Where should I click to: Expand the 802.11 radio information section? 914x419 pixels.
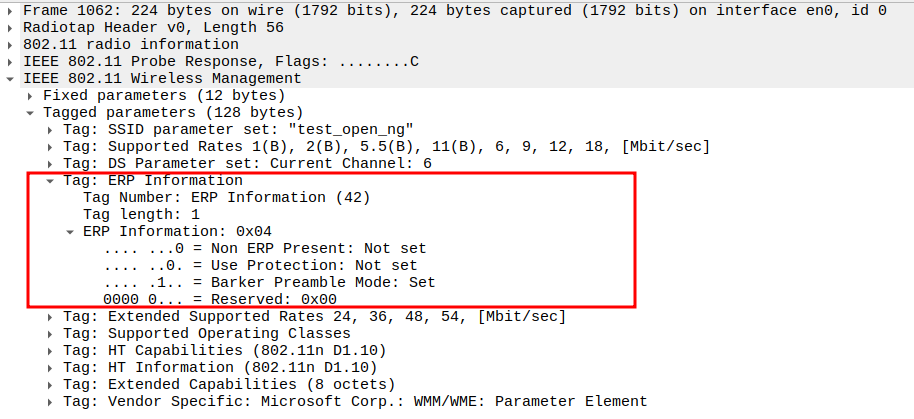10,45
